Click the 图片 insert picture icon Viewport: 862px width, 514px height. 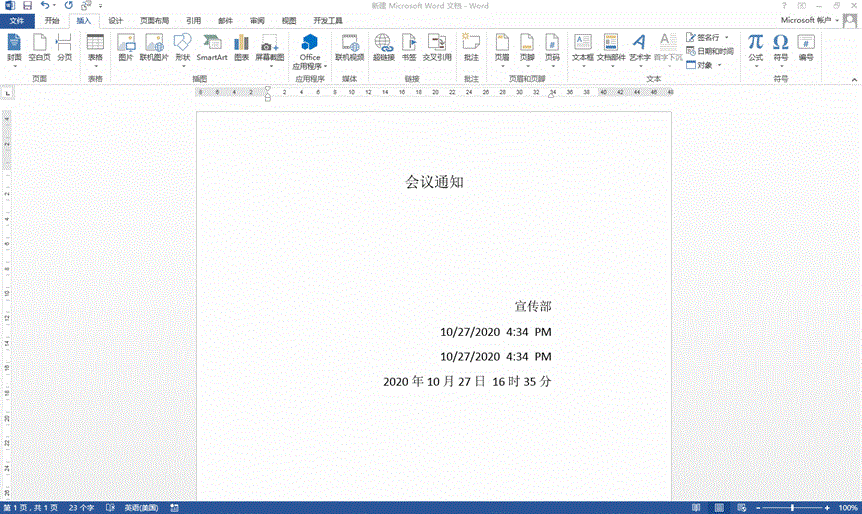pos(125,47)
